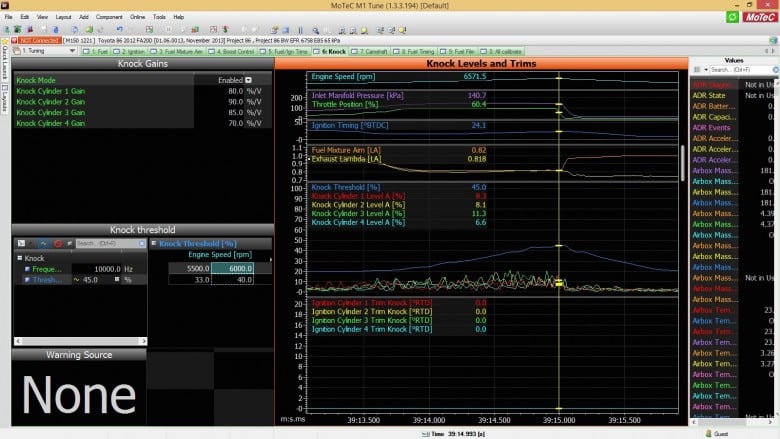Open the Tools menu

159,17
